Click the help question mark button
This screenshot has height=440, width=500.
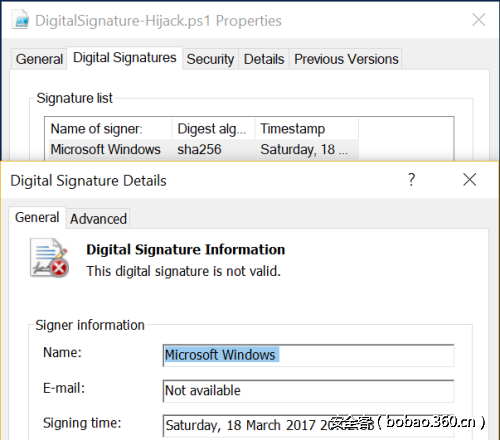(412, 180)
